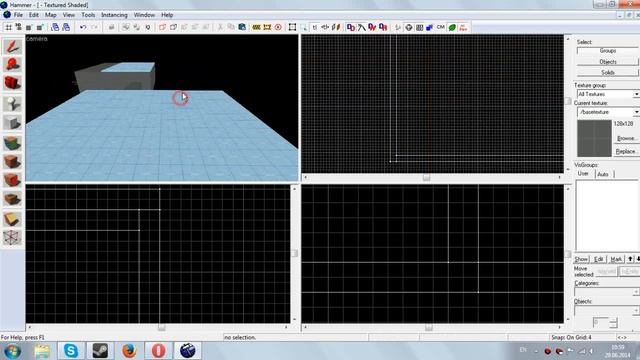This screenshot has height=360, width=640.
Task: Click the green leaf detail objects icon
Action: click(452, 27)
